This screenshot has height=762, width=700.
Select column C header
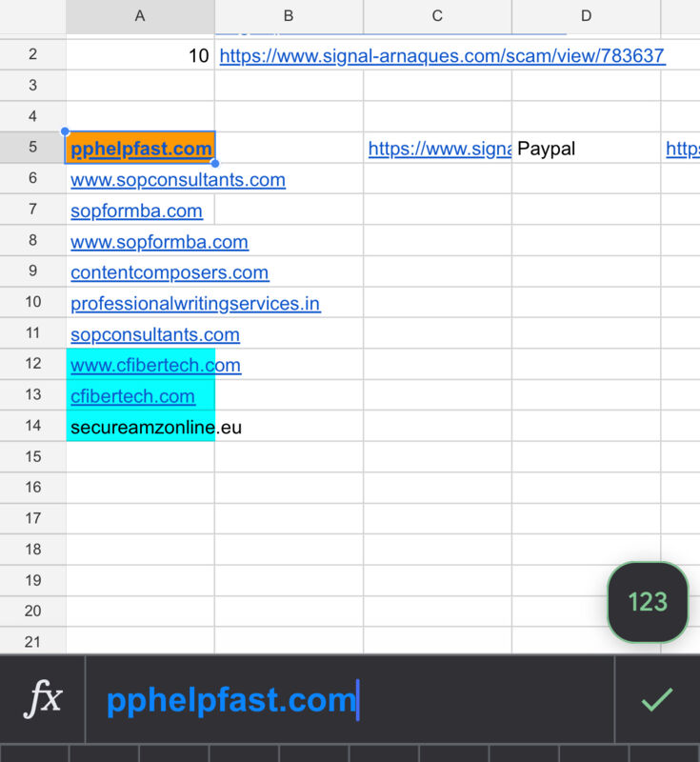click(437, 16)
